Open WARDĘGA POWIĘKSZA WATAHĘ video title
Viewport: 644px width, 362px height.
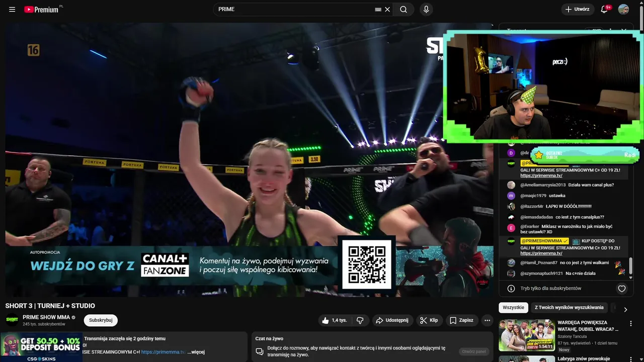pos(588,326)
